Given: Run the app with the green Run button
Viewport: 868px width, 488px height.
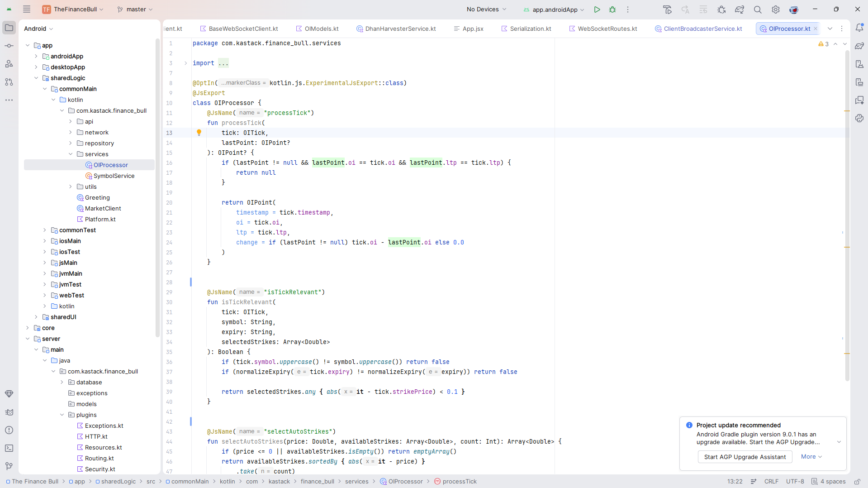Looking at the screenshot, I should tap(597, 10).
